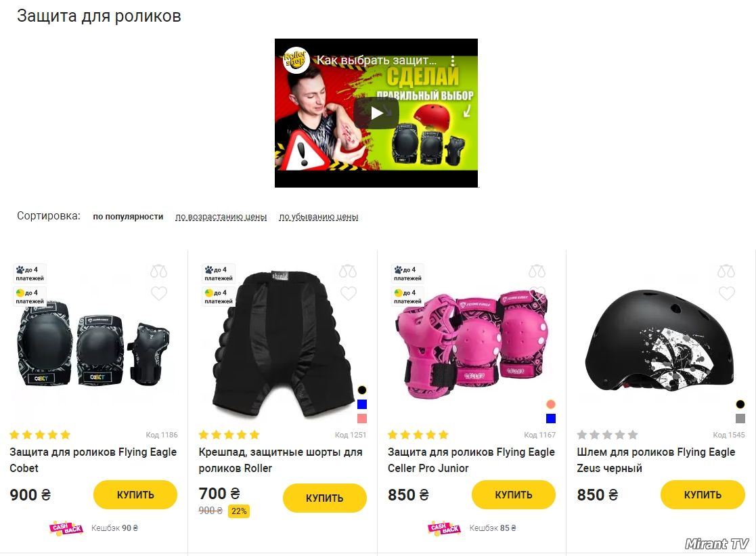Image resolution: width=756 pixels, height=556 pixels.
Task: Open the YouTube video options three dots
Action: point(452,61)
